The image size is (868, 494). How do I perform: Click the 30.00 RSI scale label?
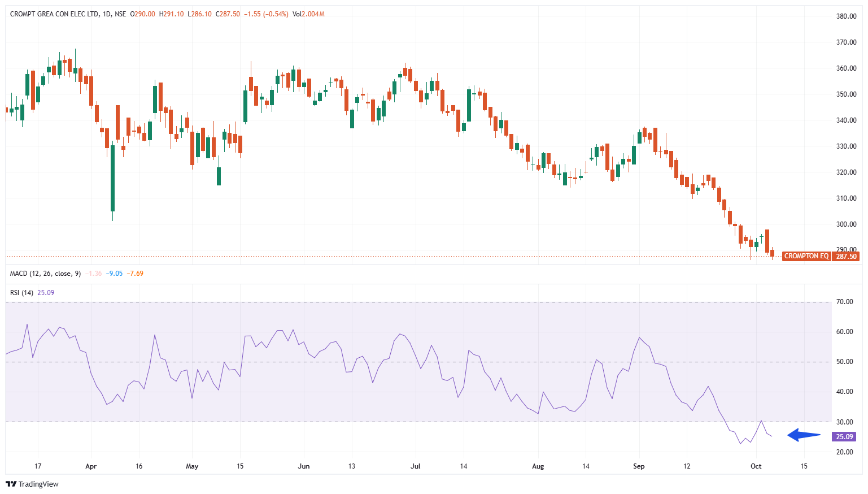(845, 422)
